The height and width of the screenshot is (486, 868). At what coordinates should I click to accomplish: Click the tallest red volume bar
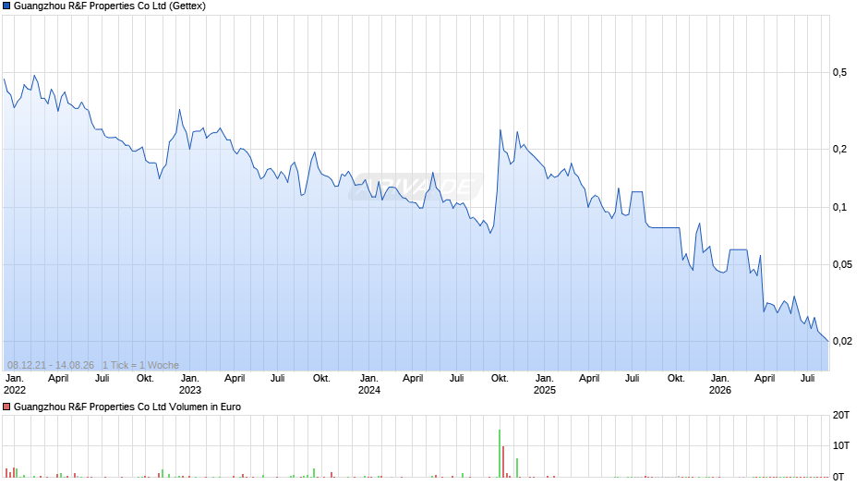pyautogui.click(x=503, y=462)
